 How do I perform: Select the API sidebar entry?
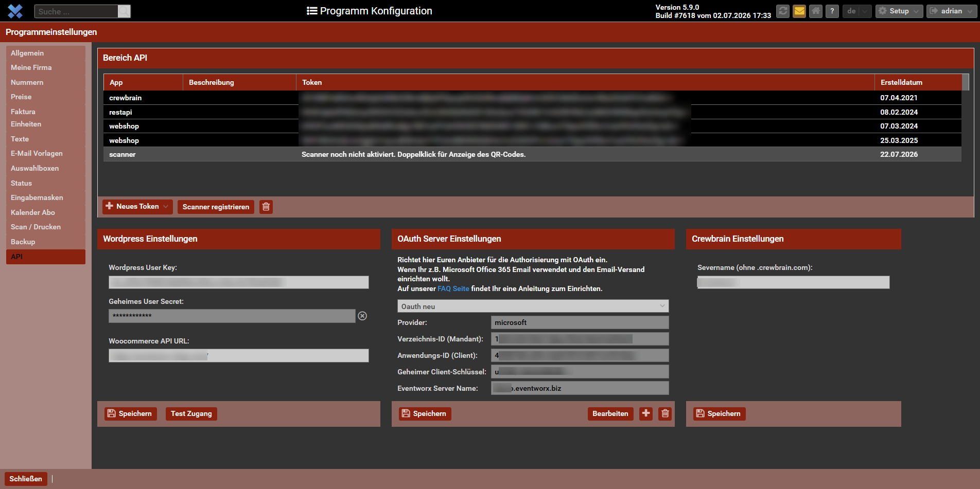46,257
